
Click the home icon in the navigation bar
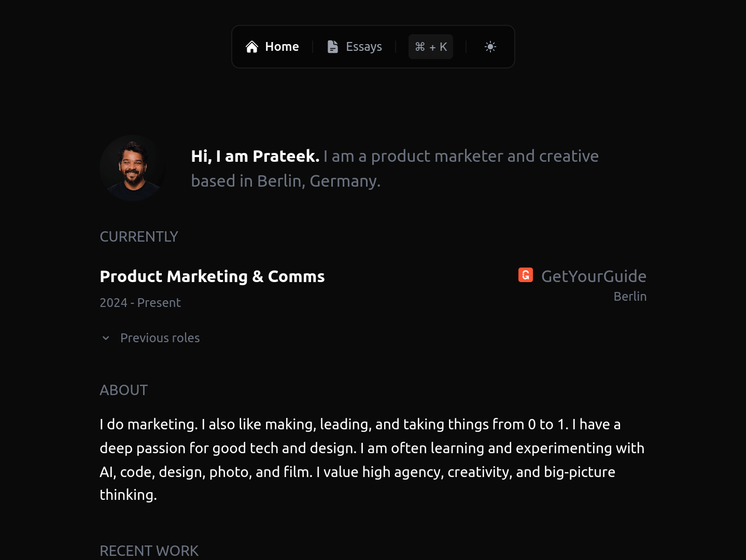coord(252,46)
